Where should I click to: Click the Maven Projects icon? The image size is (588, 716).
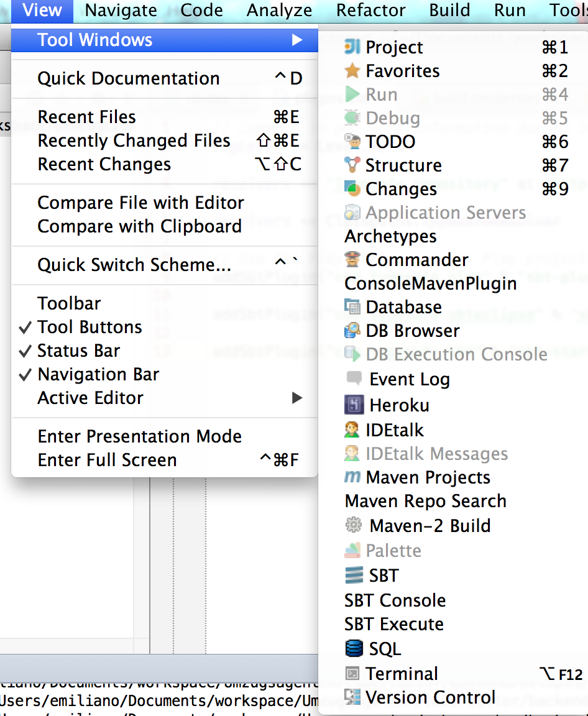point(352,477)
